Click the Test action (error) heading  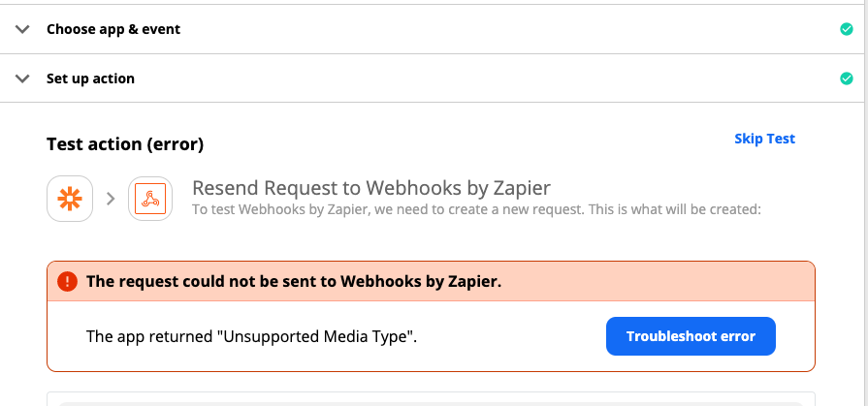tap(125, 144)
